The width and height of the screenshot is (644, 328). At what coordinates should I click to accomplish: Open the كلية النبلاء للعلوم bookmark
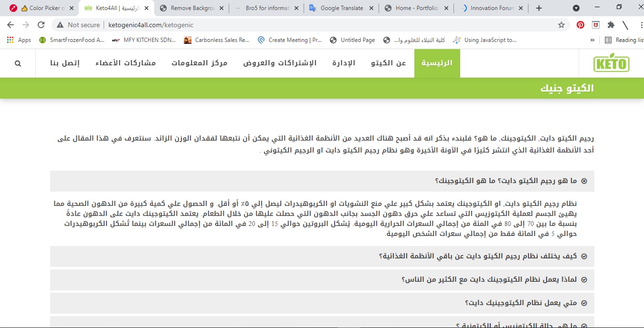pos(414,40)
